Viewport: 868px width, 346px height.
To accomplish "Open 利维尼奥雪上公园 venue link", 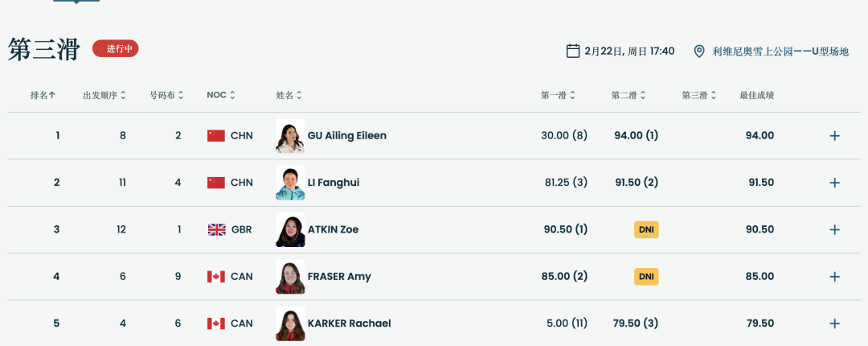I will 780,51.
